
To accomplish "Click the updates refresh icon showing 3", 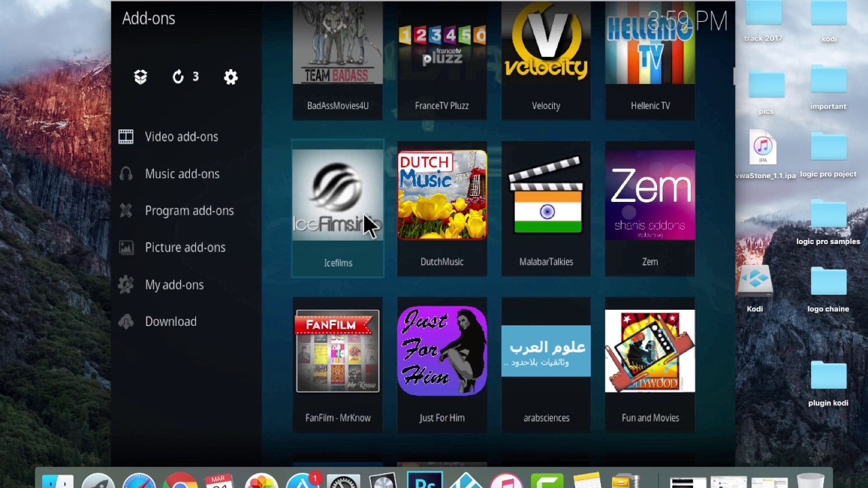I will 185,77.
